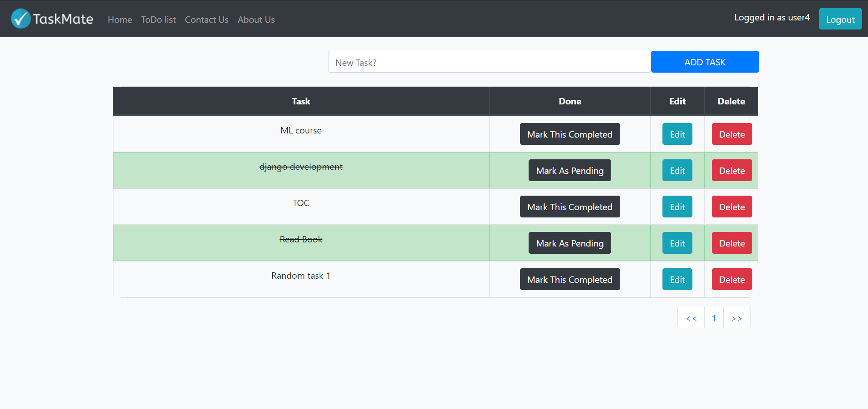
Task: Edit the ML course task
Action: [677, 134]
